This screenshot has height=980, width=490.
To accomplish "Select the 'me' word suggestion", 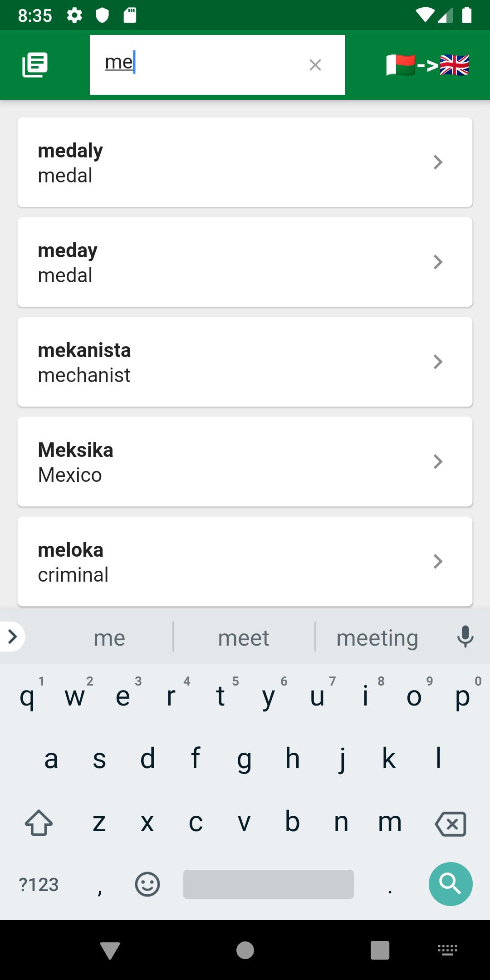I will point(109,637).
